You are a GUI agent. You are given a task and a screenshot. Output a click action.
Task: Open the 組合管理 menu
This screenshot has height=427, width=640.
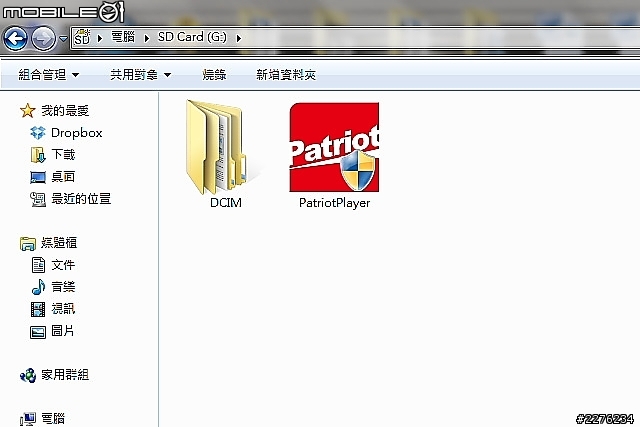(49, 75)
